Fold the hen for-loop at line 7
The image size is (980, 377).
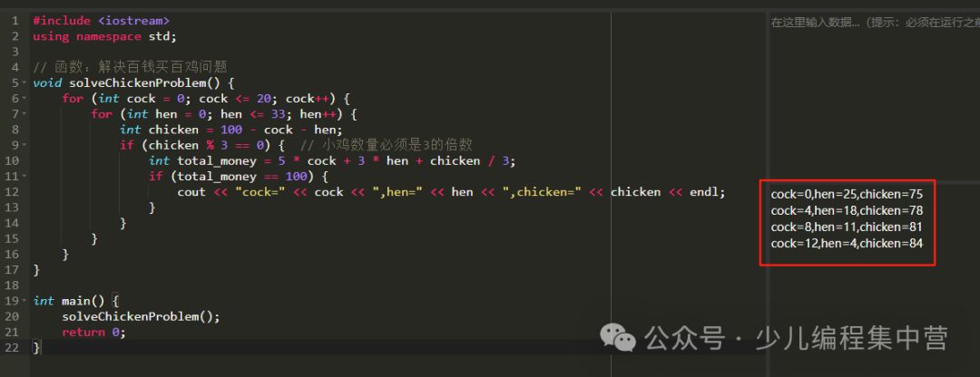[24, 114]
